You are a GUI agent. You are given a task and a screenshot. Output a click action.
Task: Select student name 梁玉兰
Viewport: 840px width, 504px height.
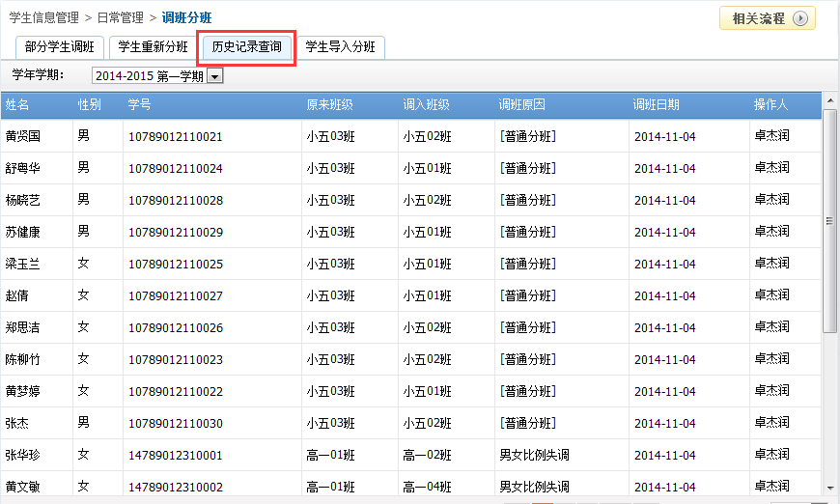click(23, 264)
